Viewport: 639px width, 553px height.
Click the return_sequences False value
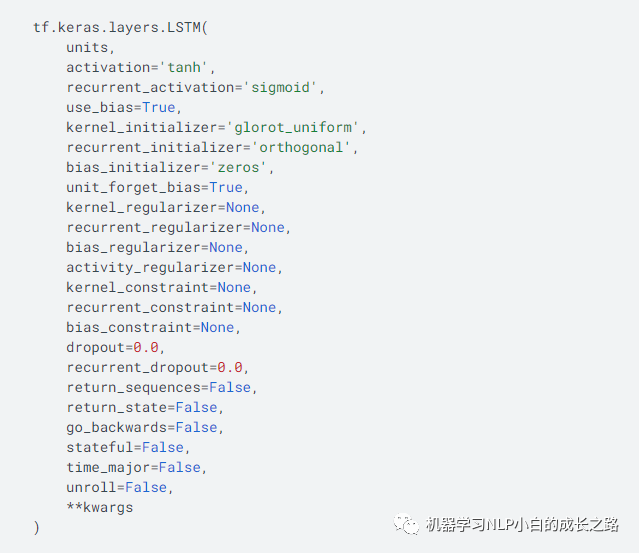[233, 387]
